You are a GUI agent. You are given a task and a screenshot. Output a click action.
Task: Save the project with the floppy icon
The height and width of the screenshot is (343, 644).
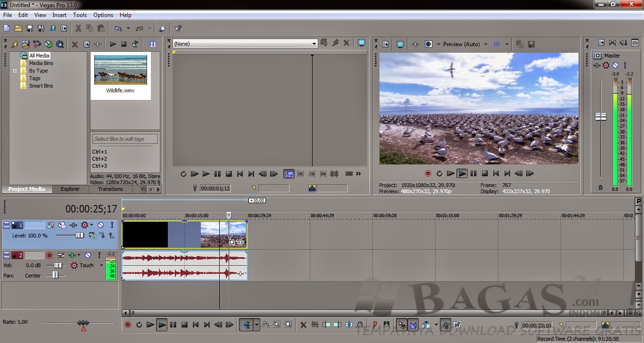[30, 28]
